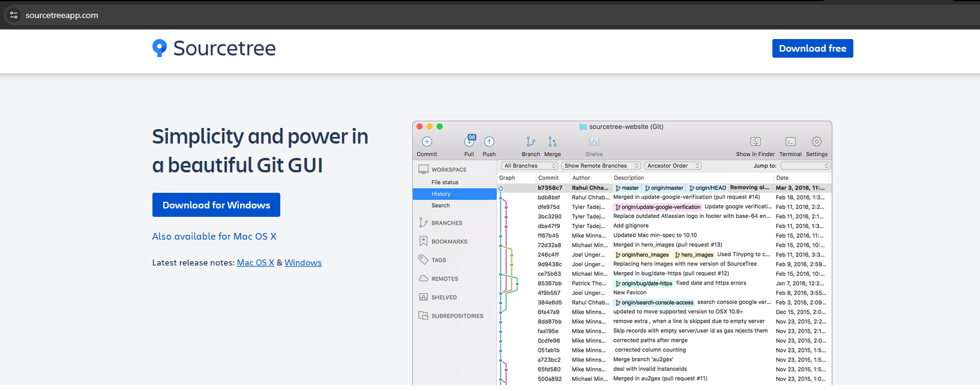The image size is (980, 391).
Task: Click the origin/HEAD branch tag
Action: pyautogui.click(x=708, y=188)
